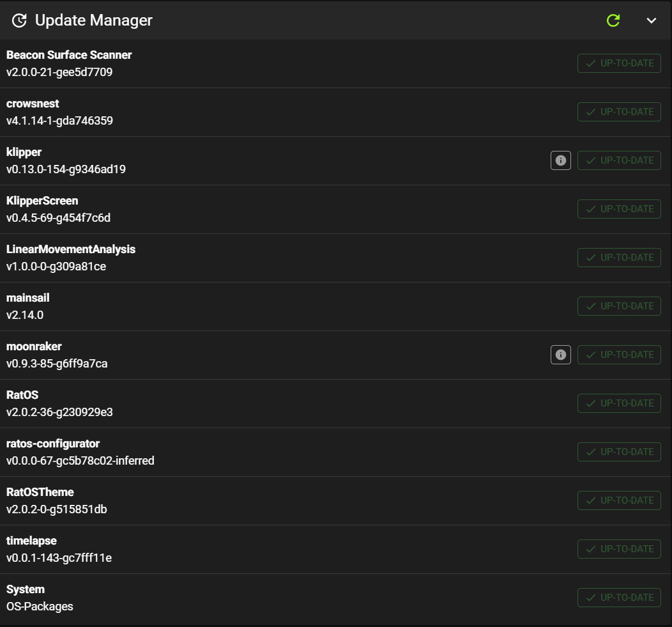Click klipper UP-TO-DATE button

tap(619, 160)
